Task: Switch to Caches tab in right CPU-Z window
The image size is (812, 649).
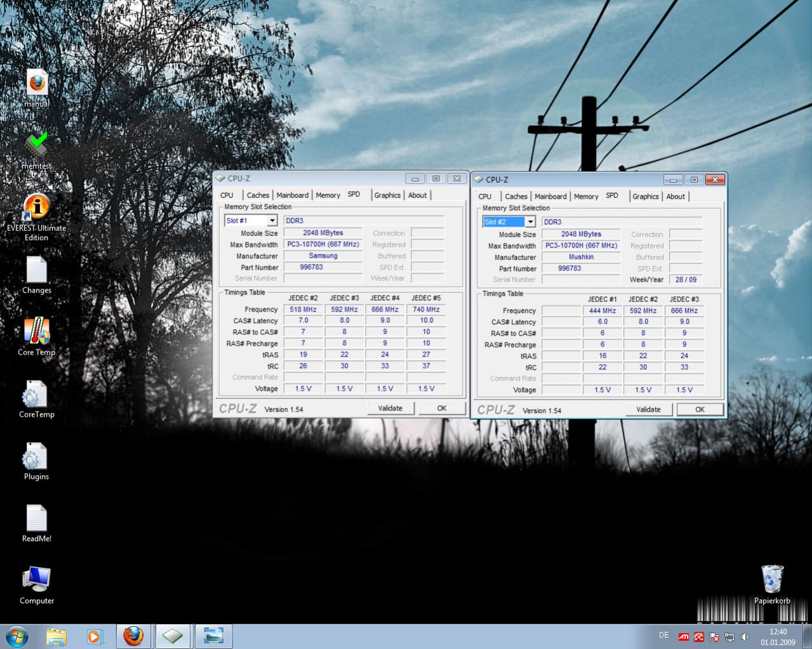Action: [x=516, y=197]
